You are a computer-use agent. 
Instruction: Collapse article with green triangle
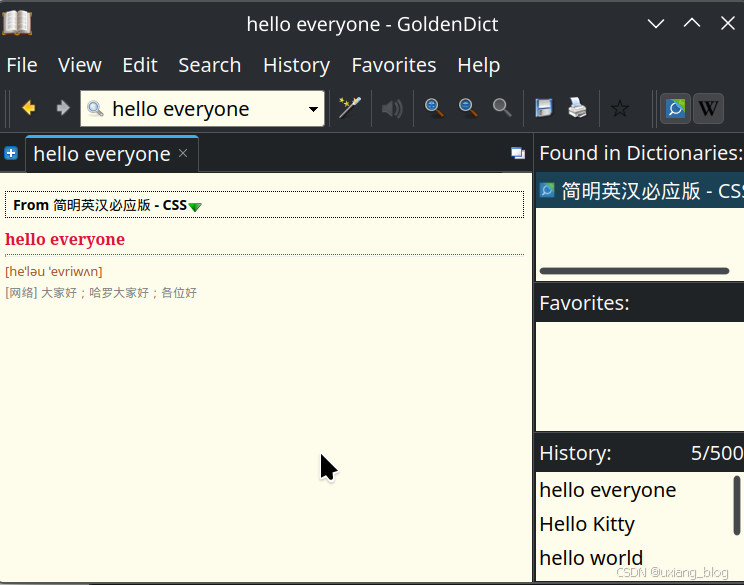click(x=195, y=206)
